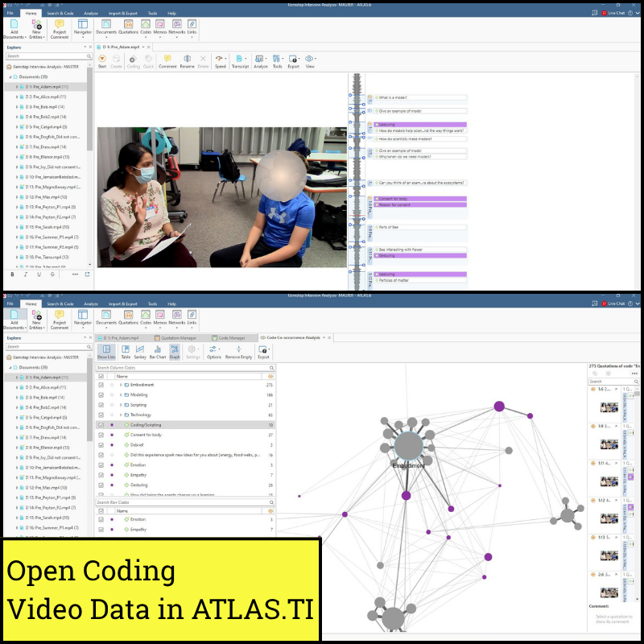Screen dimensions: 644x644
Task: Click the Search Column Codes field
Action: click(181, 367)
